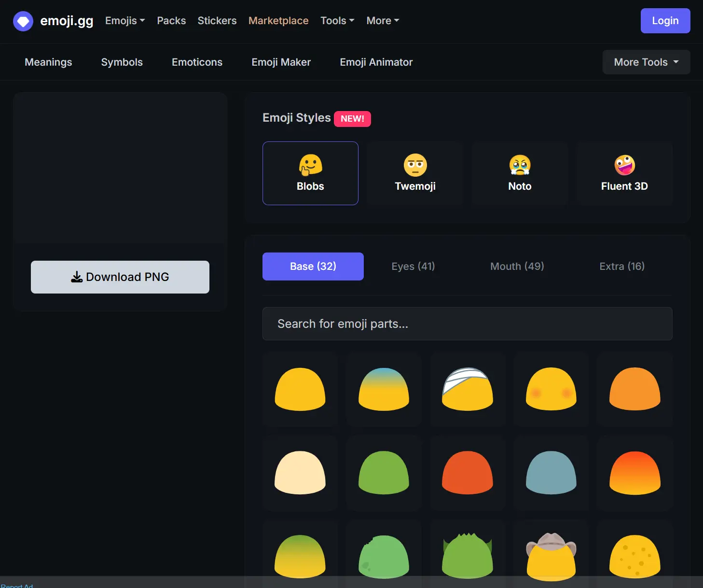Pick the solid orange blob color
This screenshot has width=703, height=588.
[634, 389]
